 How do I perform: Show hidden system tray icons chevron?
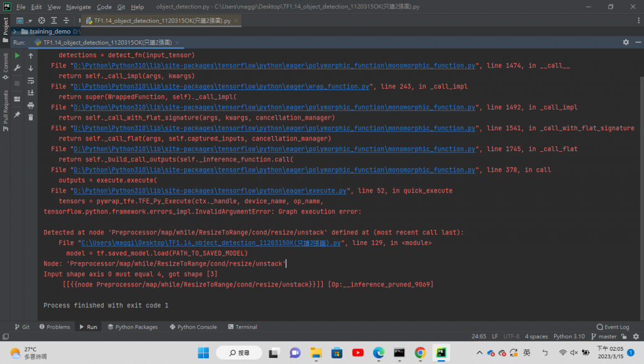coord(479,353)
